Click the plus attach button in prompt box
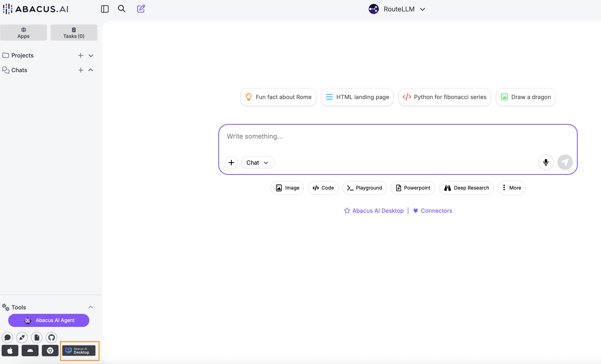The image size is (601, 364). [231, 162]
